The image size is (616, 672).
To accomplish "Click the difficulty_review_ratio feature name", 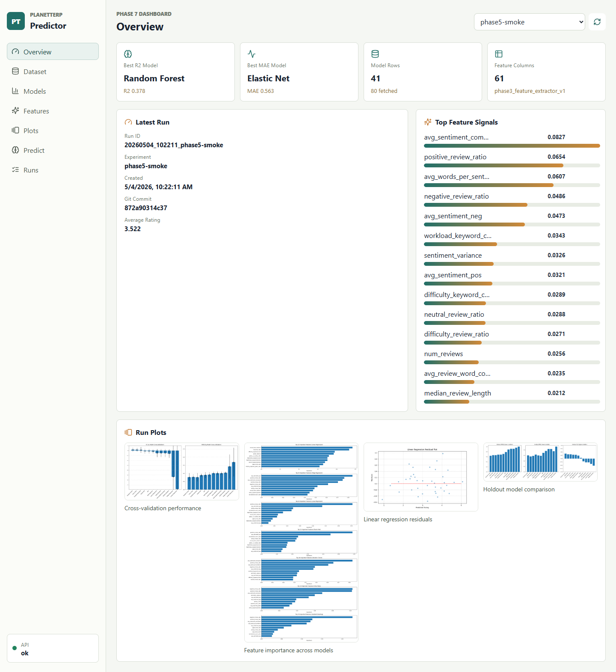I will 456,334.
